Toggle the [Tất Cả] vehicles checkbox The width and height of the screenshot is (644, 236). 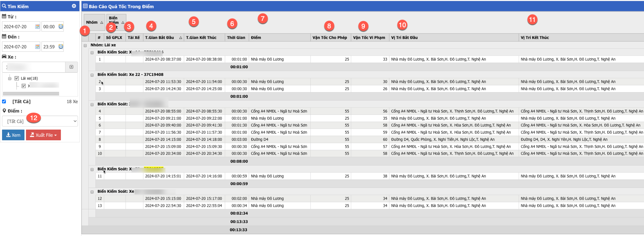[x=4, y=102]
